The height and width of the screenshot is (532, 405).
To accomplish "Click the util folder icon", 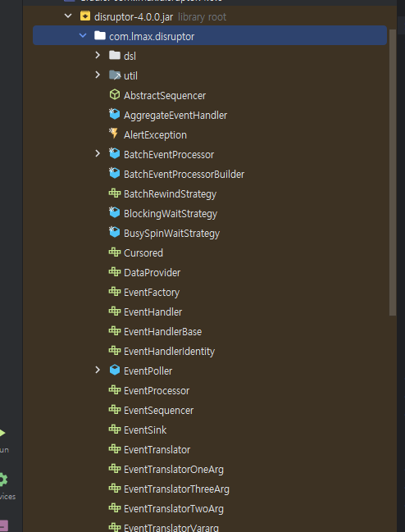I will (115, 75).
